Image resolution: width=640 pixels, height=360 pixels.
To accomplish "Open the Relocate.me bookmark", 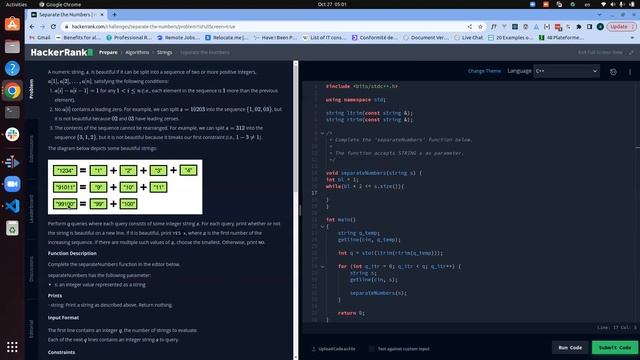I will (227, 38).
